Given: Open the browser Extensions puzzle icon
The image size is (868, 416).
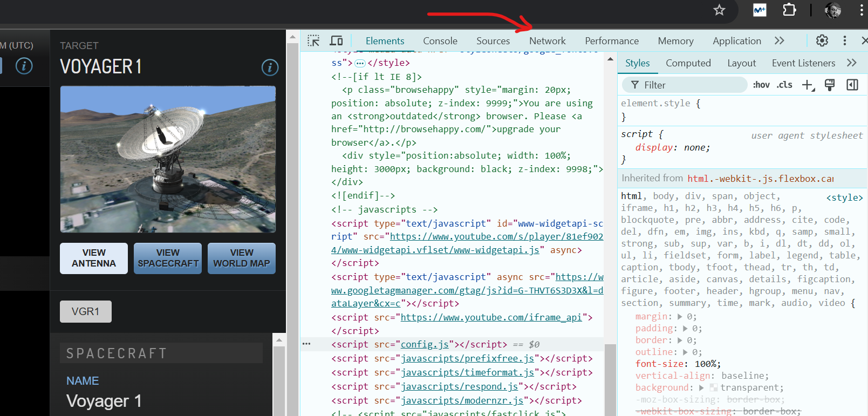Looking at the screenshot, I should [x=789, y=10].
